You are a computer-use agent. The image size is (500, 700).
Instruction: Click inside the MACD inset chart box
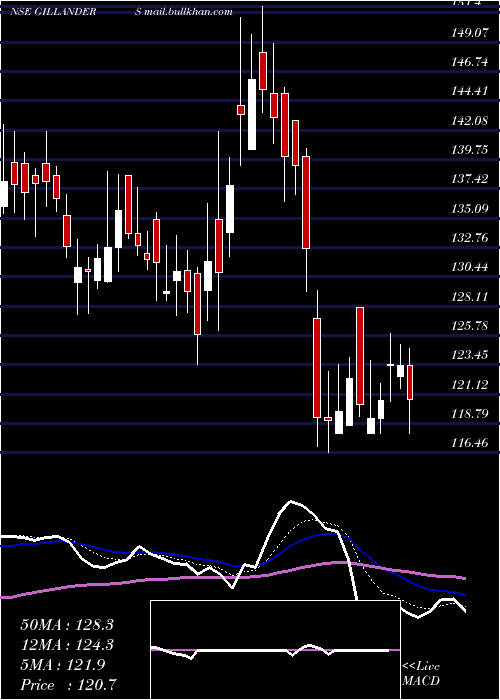click(275, 650)
